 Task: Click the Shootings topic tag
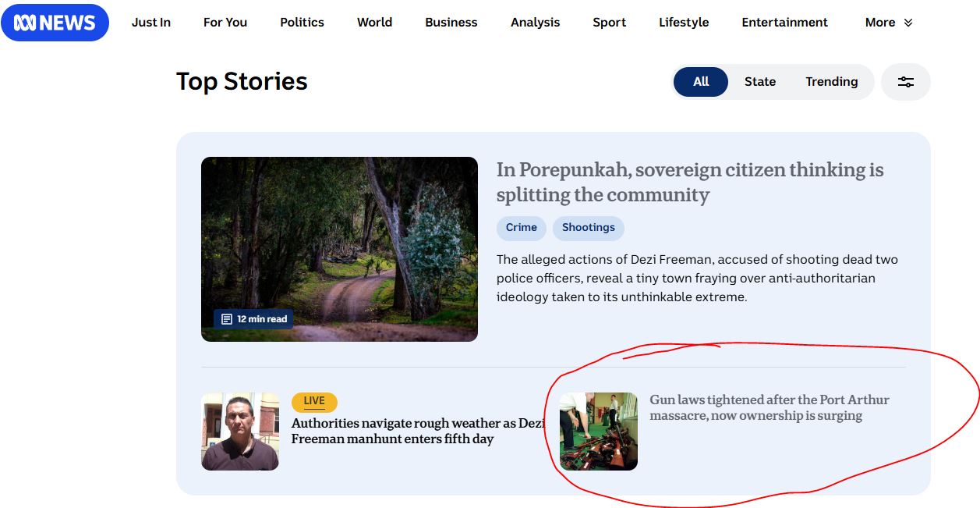(588, 228)
